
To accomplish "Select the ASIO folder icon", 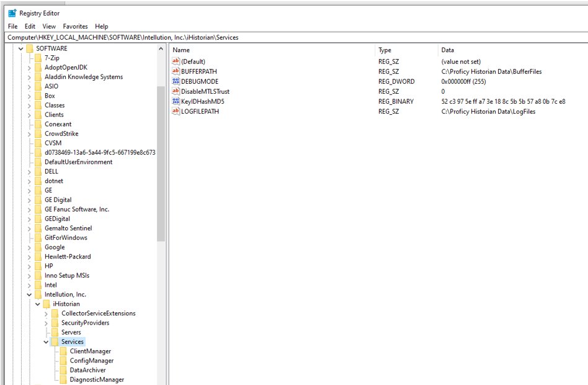I will [38, 86].
